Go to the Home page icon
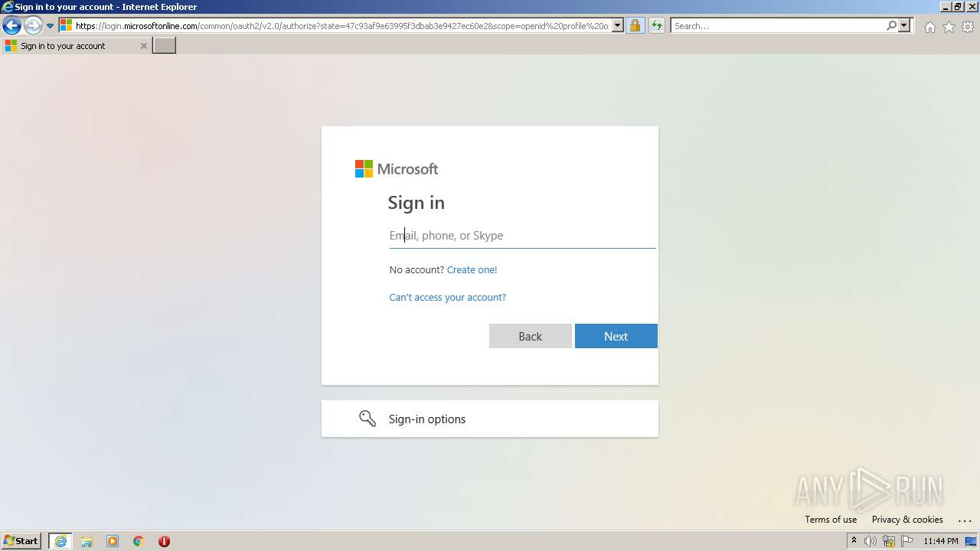980x551 pixels. 929,27
